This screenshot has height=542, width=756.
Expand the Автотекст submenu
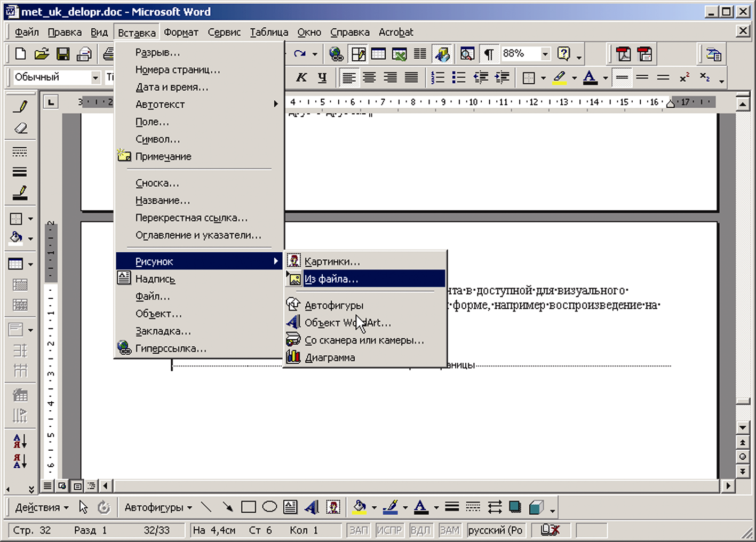point(198,104)
